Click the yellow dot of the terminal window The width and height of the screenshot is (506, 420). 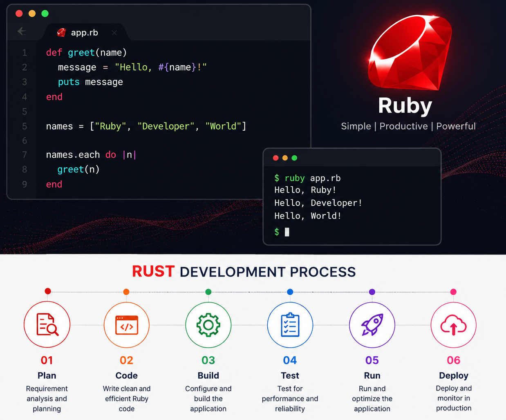[x=285, y=158]
